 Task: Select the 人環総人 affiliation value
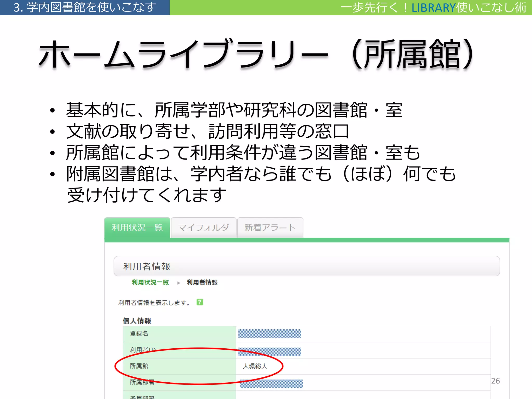click(255, 366)
